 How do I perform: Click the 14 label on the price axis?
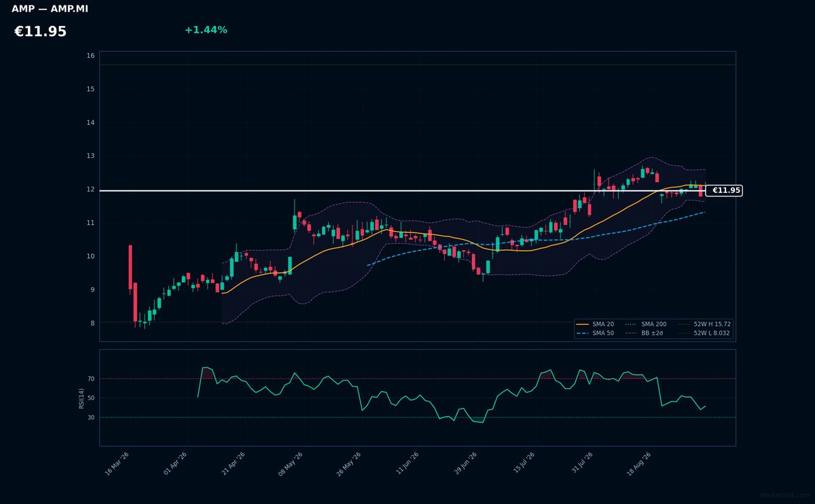click(90, 122)
